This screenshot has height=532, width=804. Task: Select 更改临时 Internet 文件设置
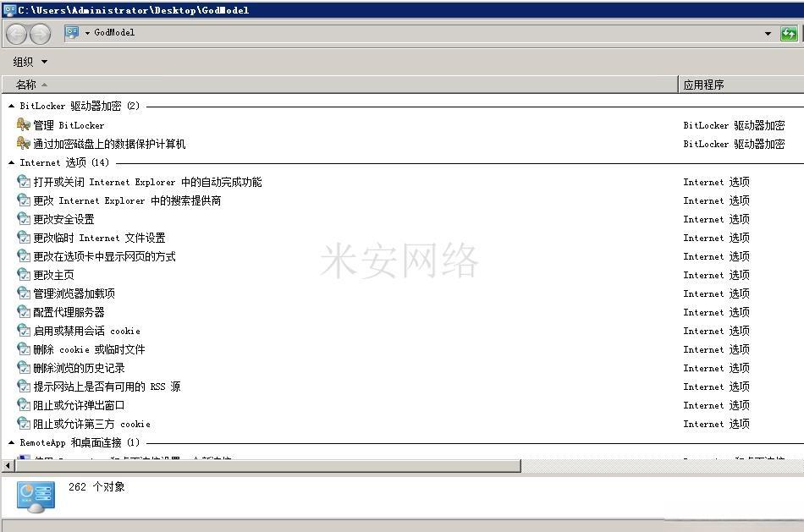tap(100, 238)
